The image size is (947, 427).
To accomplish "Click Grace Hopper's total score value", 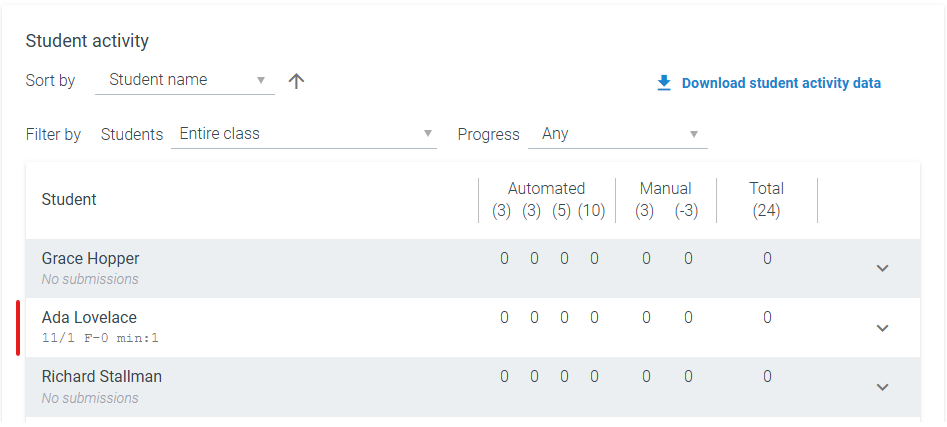I will click(x=767, y=259).
